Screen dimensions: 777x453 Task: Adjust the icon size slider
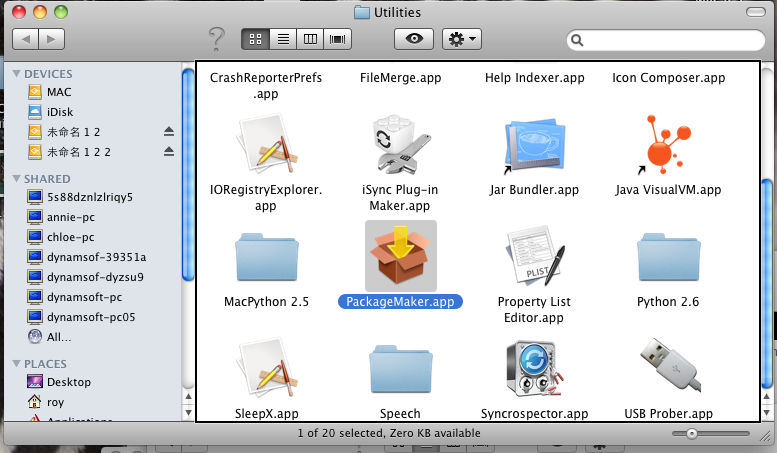[x=691, y=434]
